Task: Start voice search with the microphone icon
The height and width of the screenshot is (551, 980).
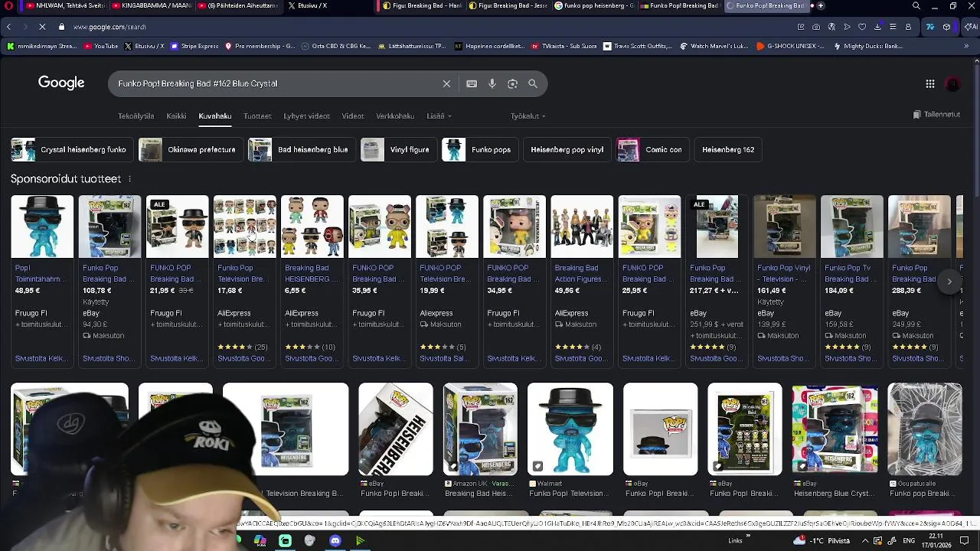Action: 492,83
